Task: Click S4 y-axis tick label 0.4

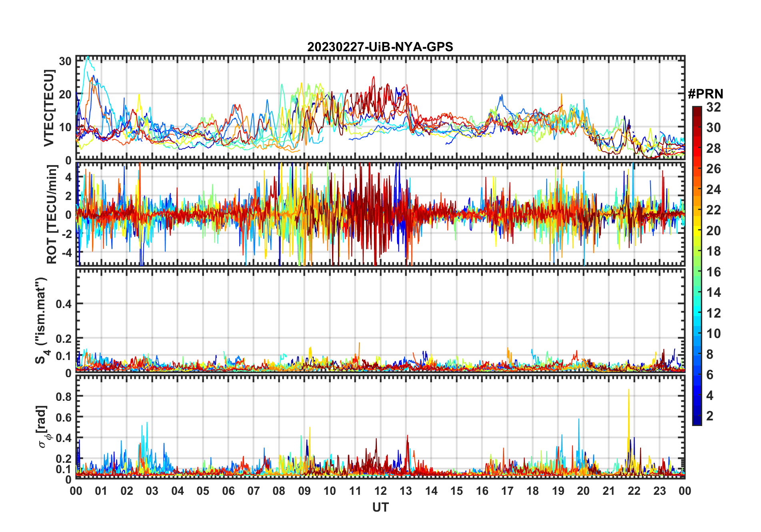Action: [x=64, y=304]
